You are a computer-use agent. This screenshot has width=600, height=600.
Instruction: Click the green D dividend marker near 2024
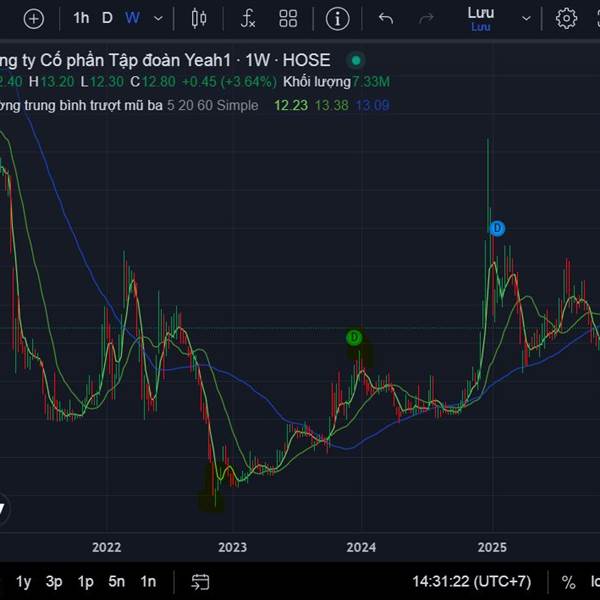point(354,338)
